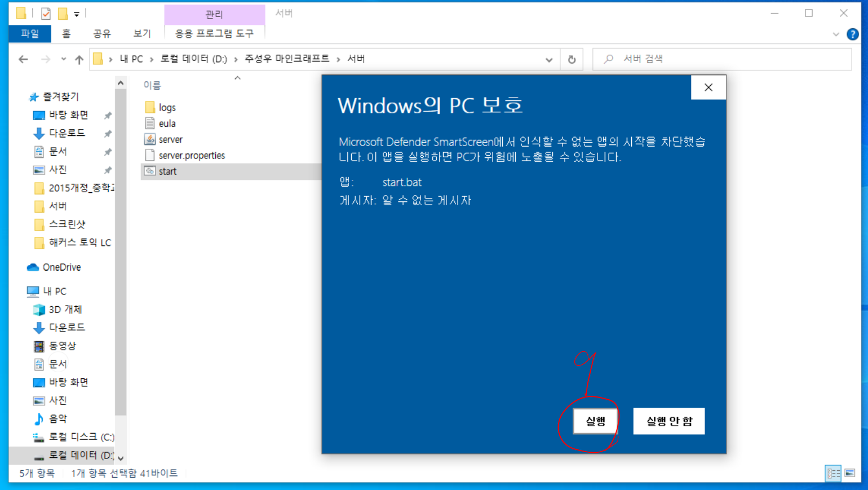Open pinned 다운로드 under 즐겨찾기
Viewport: 868px width, 490px height.
coord(67,133)
